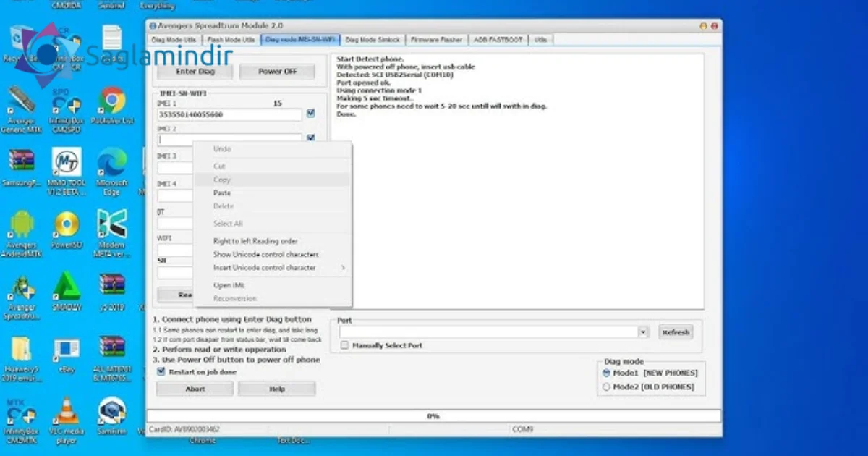Switch to the Diag Mode Simlock tab
Image resolution: width=868 pixels, height=456 pixels.
[372, 40]
